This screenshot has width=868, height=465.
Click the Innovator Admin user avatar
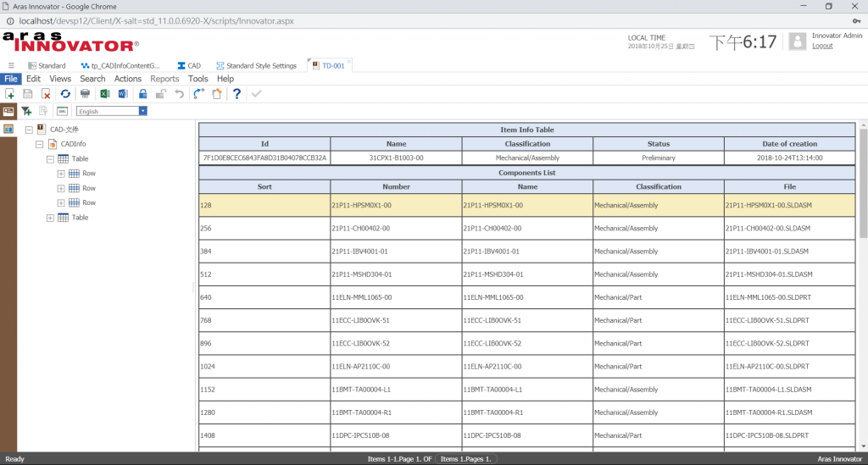[797, 42]
